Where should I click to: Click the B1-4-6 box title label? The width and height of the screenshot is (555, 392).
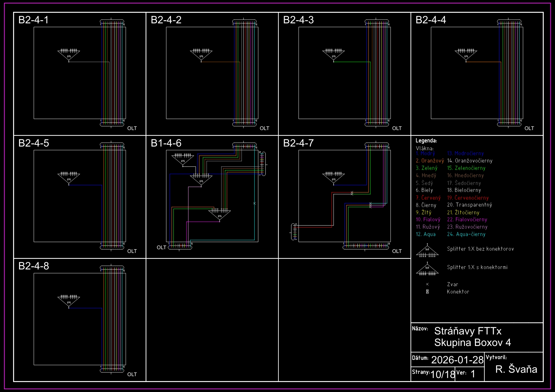tap(166, 143)
